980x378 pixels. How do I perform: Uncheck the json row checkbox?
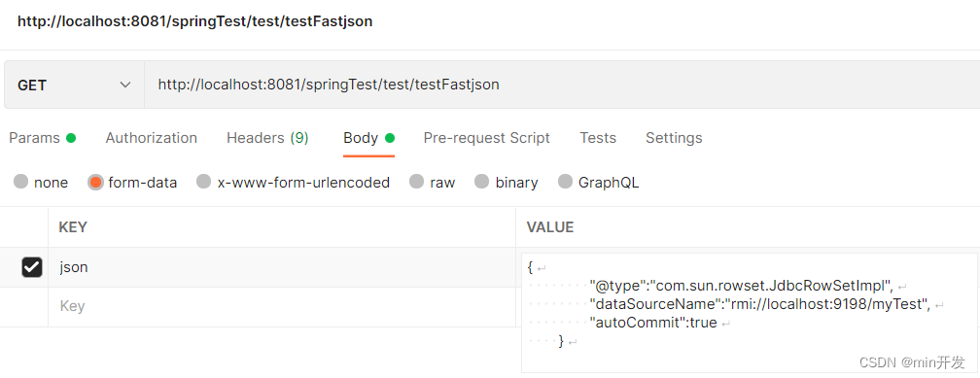pos(31,267)
